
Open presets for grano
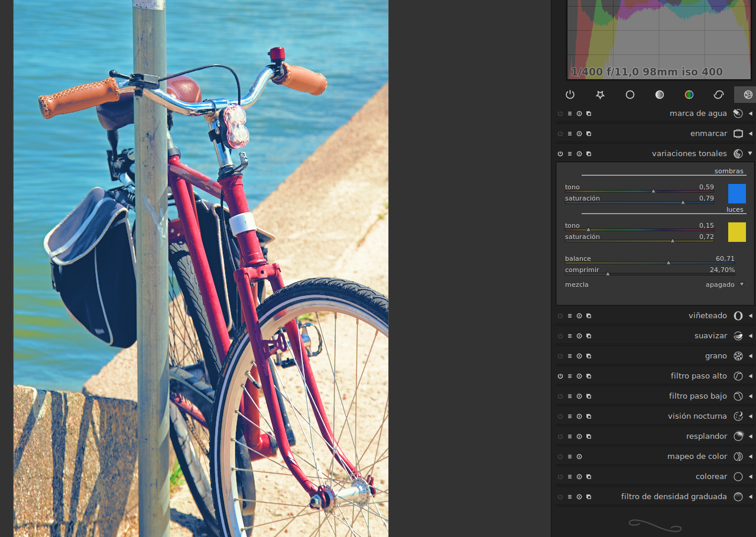click(x=570, y=356)
